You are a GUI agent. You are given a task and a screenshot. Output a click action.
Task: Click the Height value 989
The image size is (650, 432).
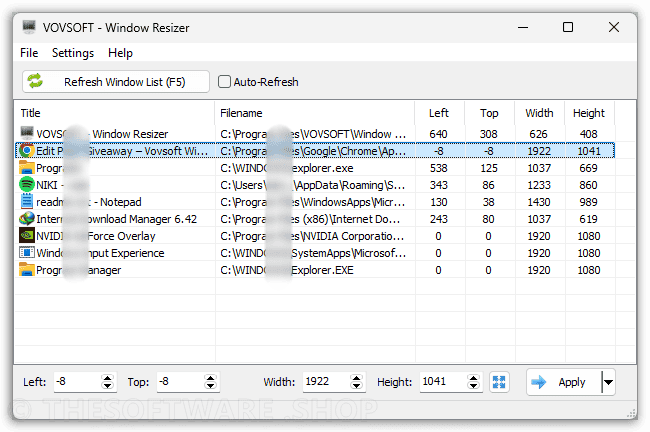[x=589, y=202]
